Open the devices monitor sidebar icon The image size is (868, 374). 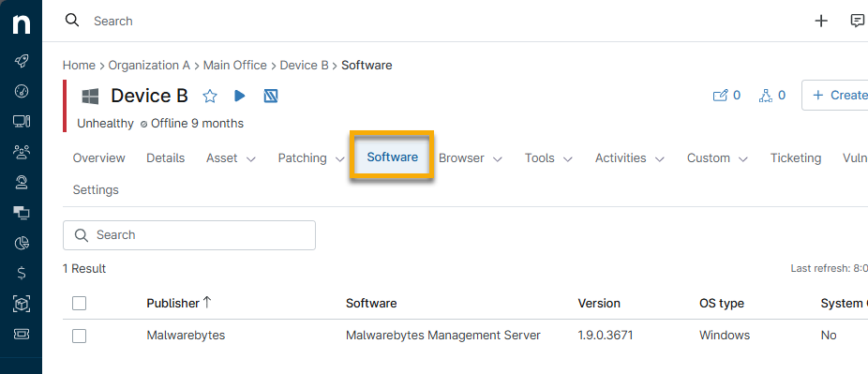click(21, 121)
